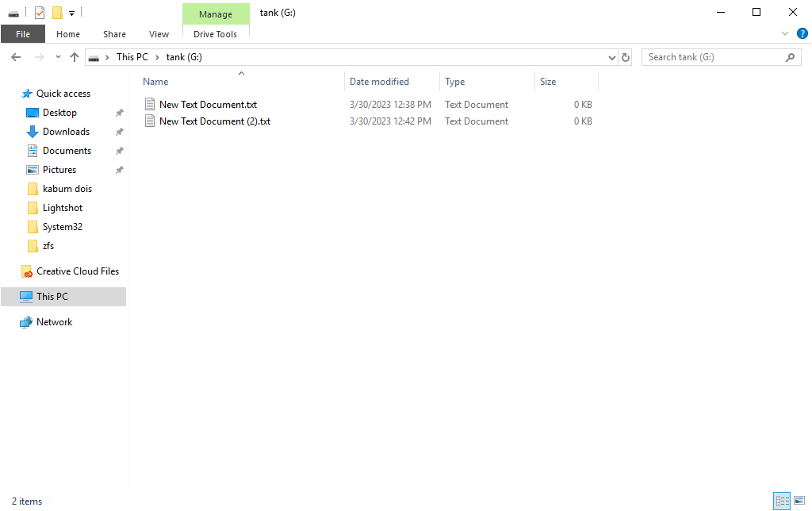Click the refresh icon beside the address bar
Viewport: 812px width, 511px height.
pyautogui.click(x=624, y=56)
